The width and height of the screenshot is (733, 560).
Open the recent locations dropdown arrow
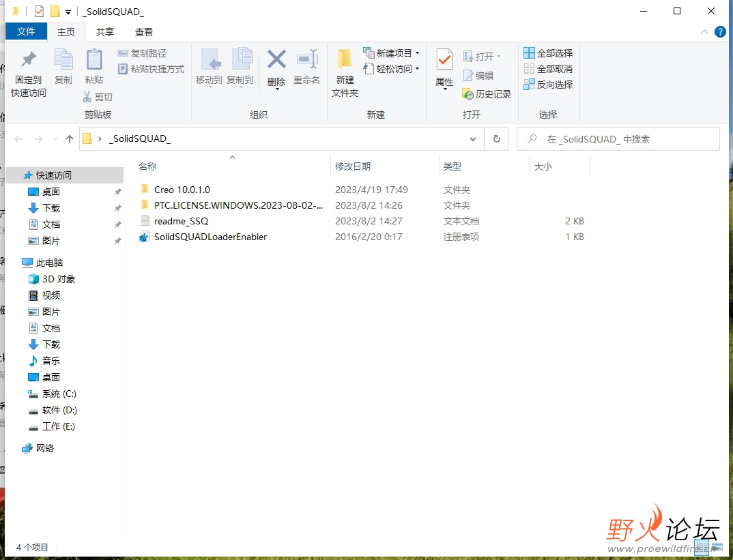pos(56,139)
